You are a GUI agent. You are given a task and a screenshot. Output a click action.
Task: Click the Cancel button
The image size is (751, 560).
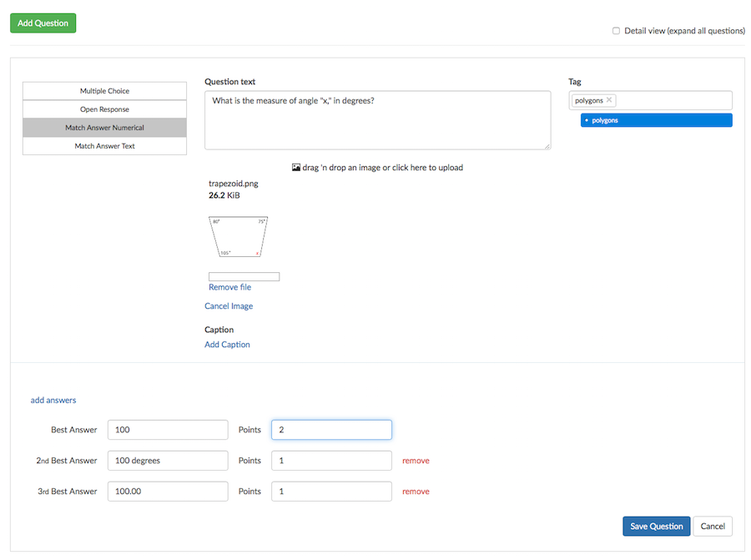coord(713,526)
